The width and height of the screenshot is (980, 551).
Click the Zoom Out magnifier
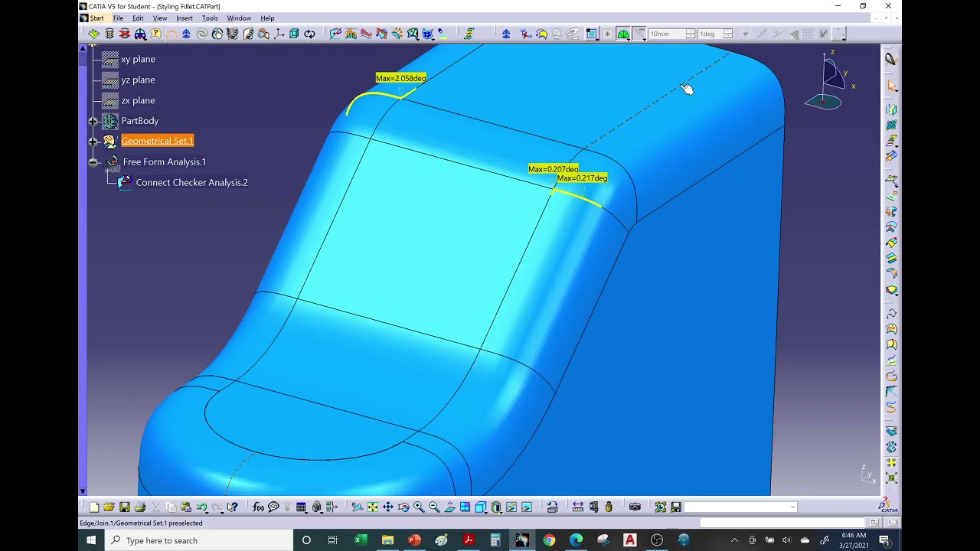point(434,507)
